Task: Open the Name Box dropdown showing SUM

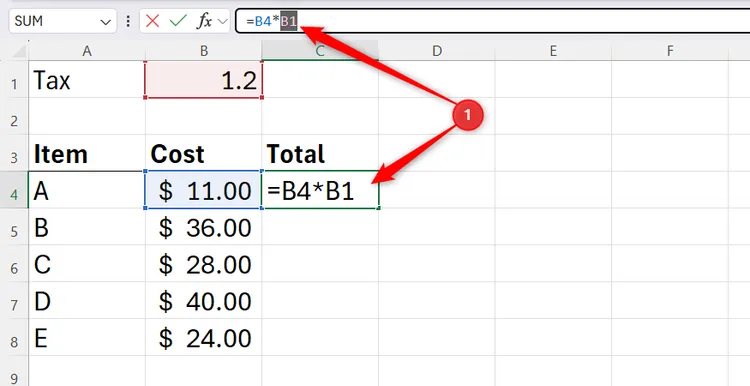Action: (x=105, y=22)
